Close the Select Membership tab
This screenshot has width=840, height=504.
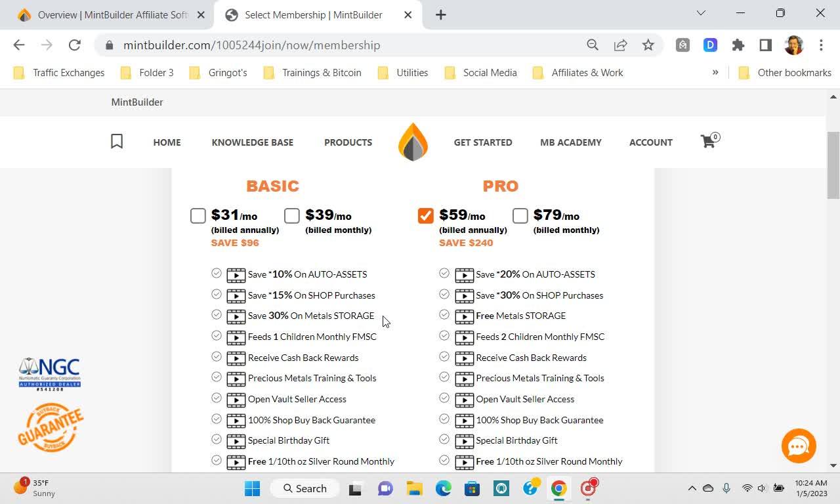tap(408, 14)
